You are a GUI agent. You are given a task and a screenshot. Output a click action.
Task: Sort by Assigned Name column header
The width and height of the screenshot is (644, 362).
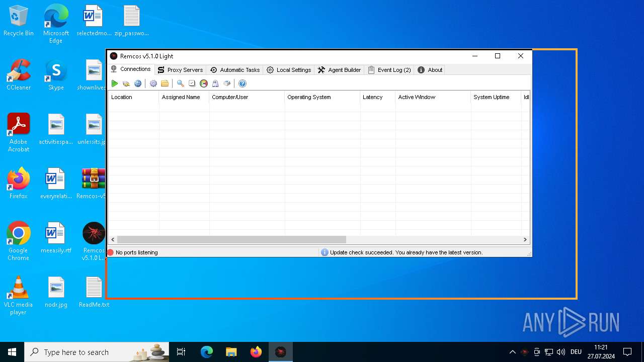(184, 97)
